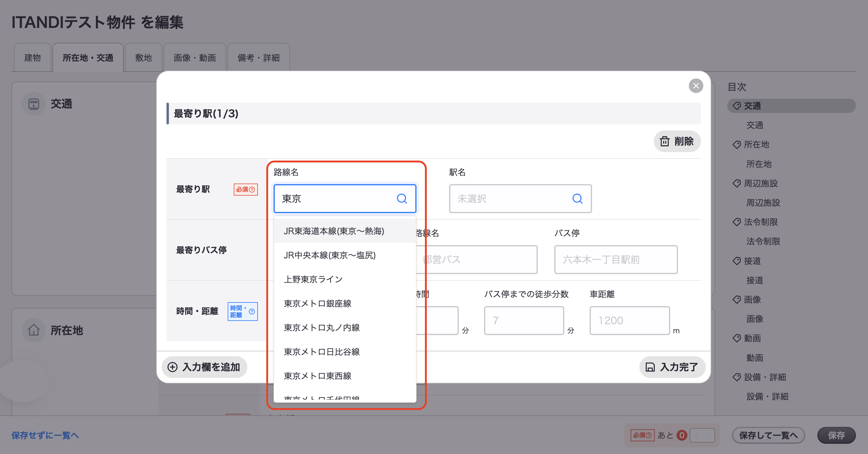Open the 駅名 未選択 combo box
Screen dimensions: 868x454
[520, 199]
